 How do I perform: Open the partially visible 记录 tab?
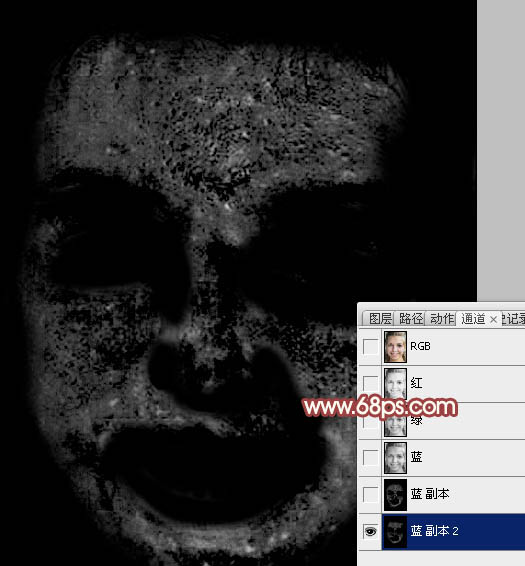click(513, 319)
